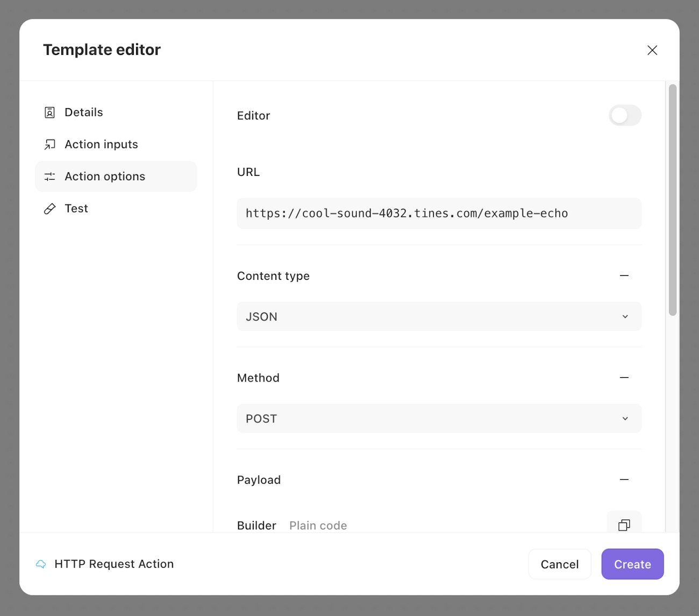Collapse the Content type section

tap(624, 275)
